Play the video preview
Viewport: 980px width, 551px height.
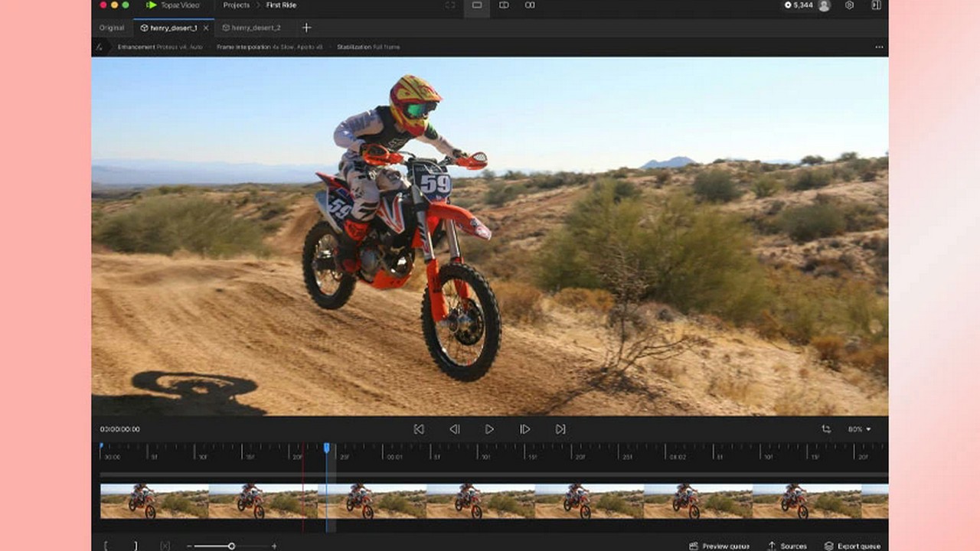[x=489, y=429]
